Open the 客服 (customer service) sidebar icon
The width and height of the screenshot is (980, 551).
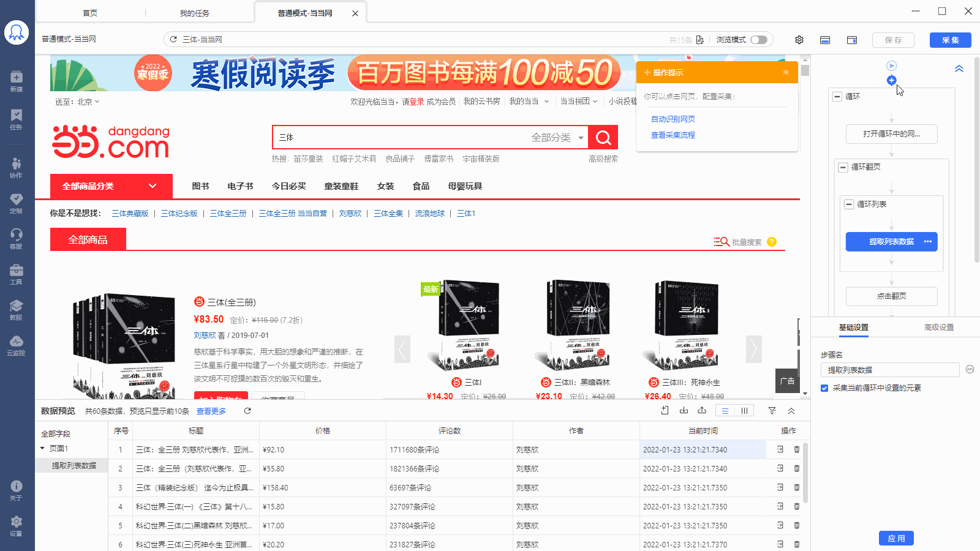tap(17, 238)
